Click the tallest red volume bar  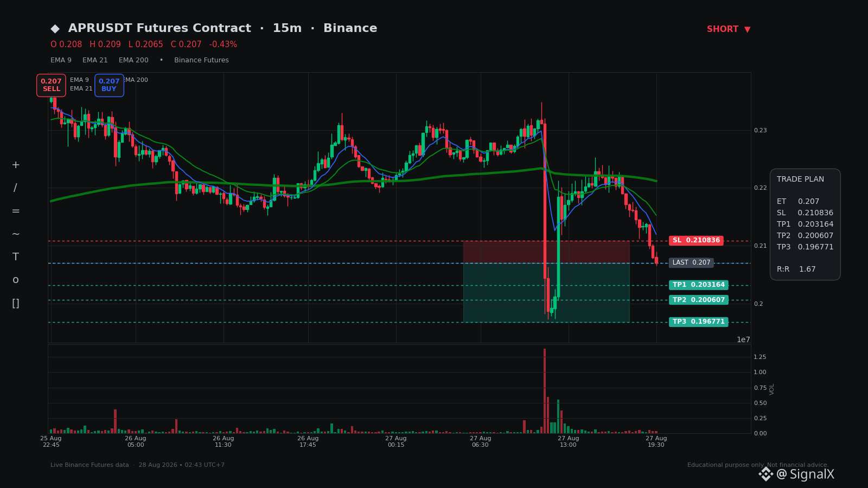point(545,390)
